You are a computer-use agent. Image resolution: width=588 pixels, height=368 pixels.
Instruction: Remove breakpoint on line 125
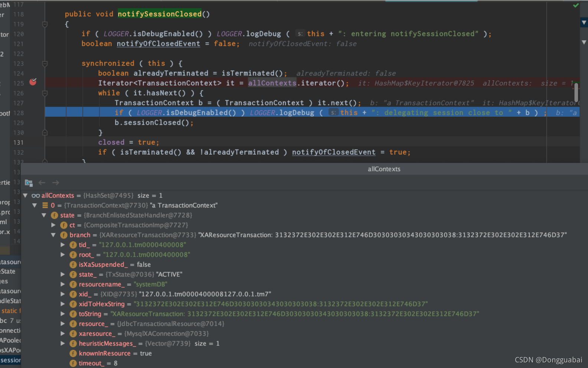(x=33, y=82)
